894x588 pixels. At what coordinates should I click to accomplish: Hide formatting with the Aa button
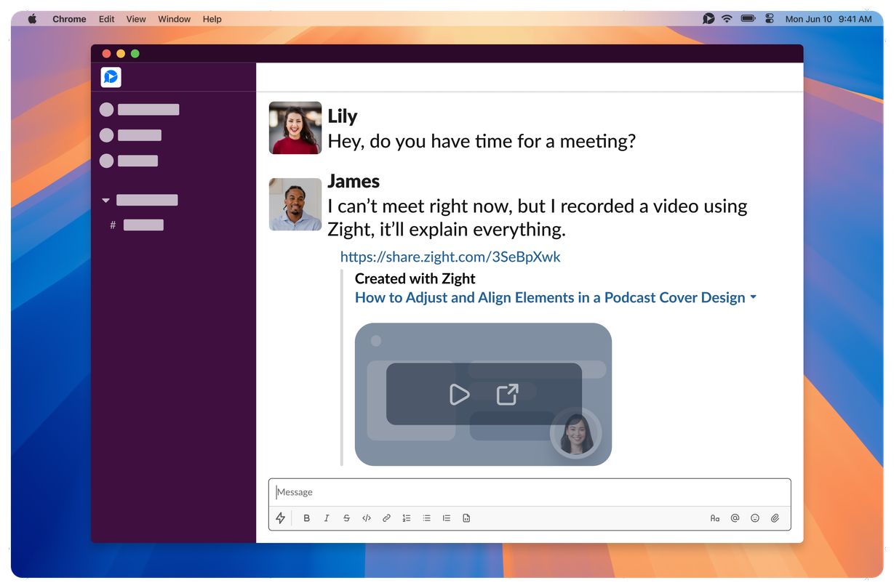(x=715, y=518)
